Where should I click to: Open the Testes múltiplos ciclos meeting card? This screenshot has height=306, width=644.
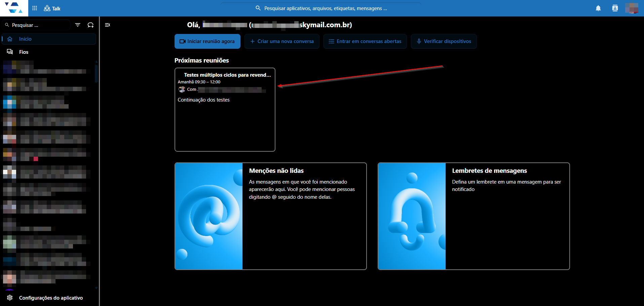(225, 110)
